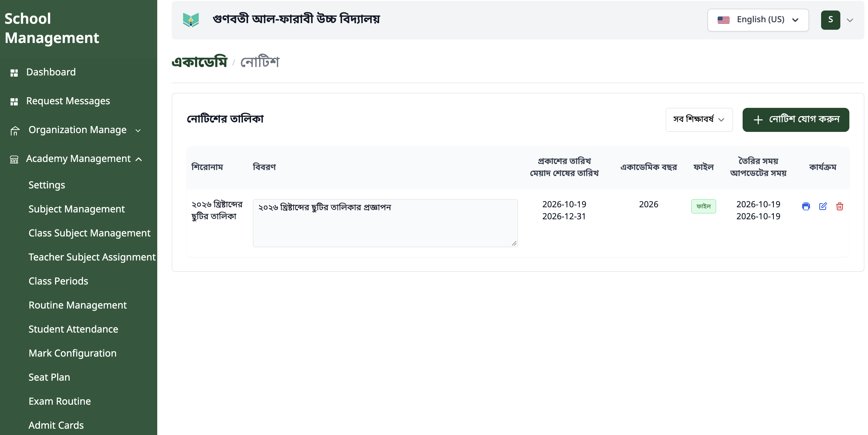Click the print icon in the notice row
This screenshot has width=868, height=435.
coord(806,206)
